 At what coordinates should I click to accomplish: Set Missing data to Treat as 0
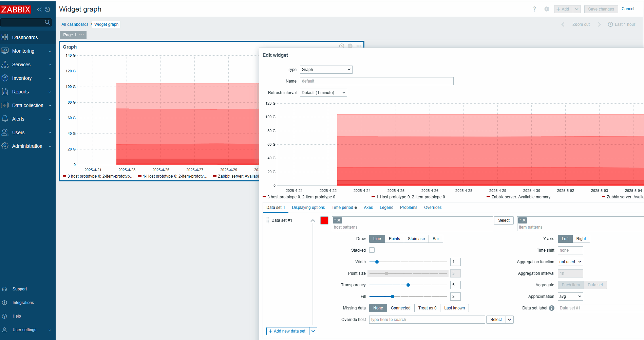point(427,308)
